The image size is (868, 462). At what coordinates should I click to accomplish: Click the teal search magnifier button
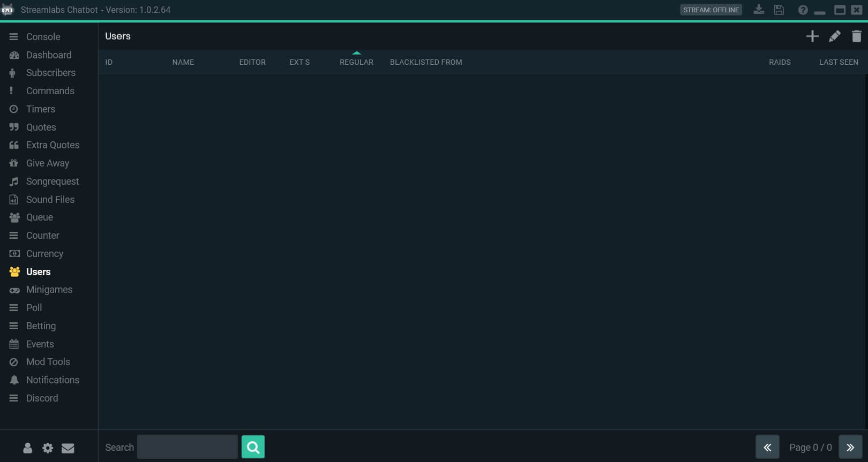tap(253, 447)
